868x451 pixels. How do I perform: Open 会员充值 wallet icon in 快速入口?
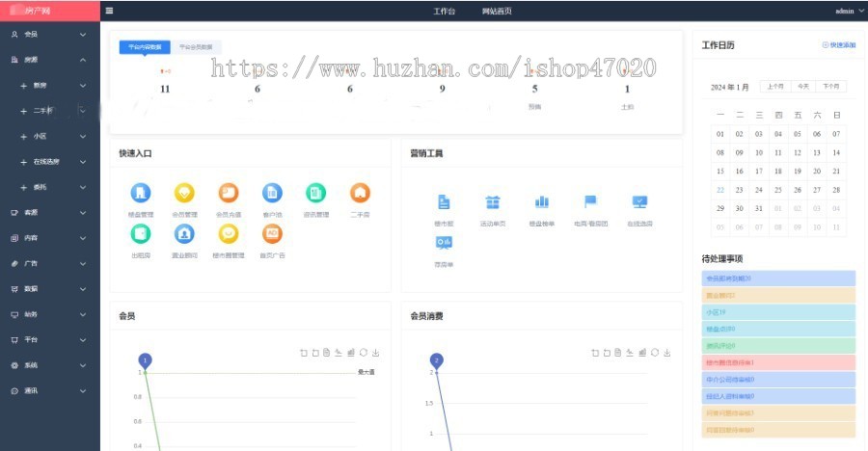click(x=228, y=193)
